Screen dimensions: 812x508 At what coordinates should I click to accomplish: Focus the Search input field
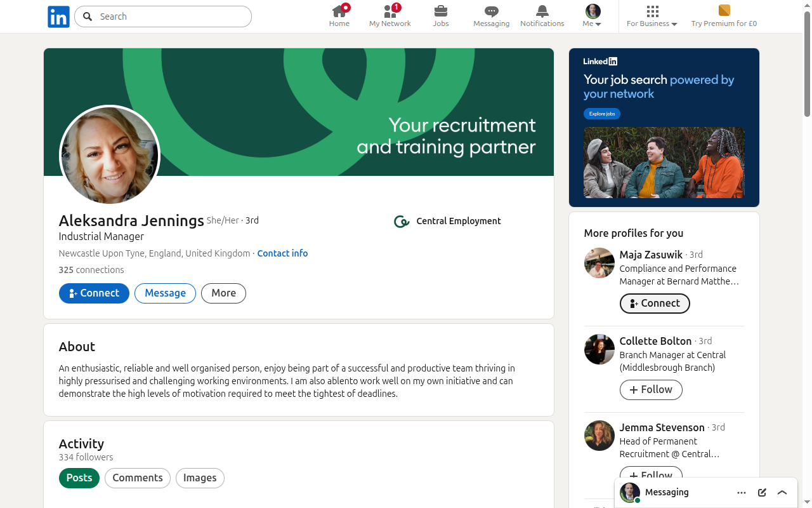163,17
